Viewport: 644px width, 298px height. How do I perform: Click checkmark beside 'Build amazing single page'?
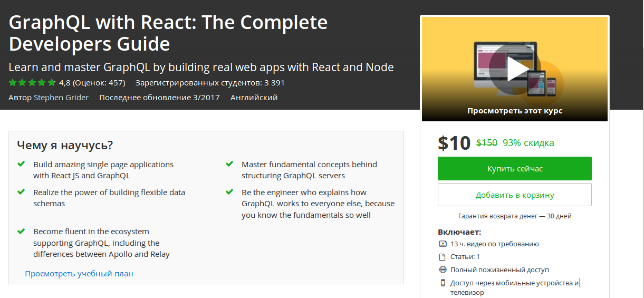click(x=21, y=164)
